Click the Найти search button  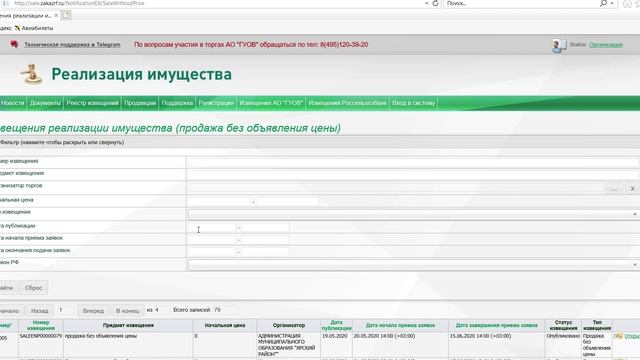[7, 288]
